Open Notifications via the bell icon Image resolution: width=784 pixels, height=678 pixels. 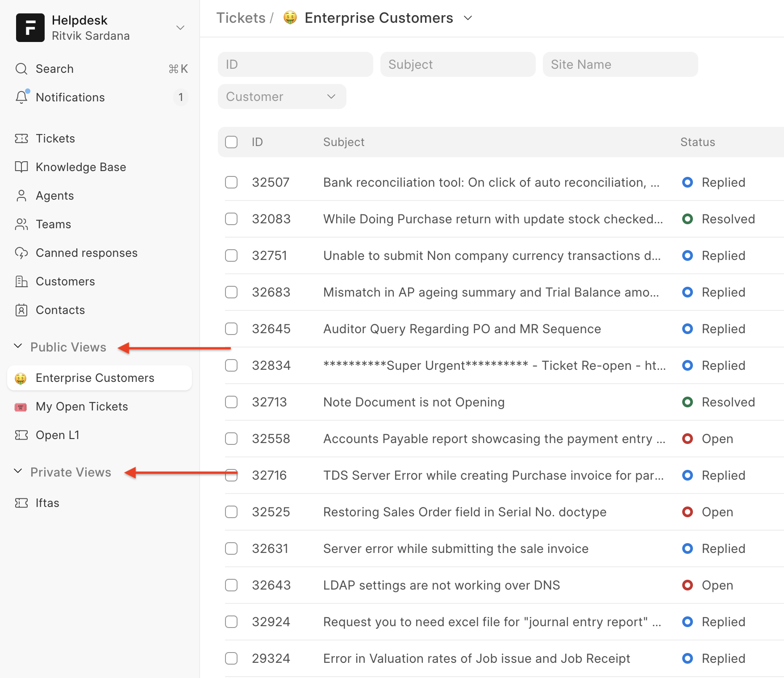click(21, 97)
